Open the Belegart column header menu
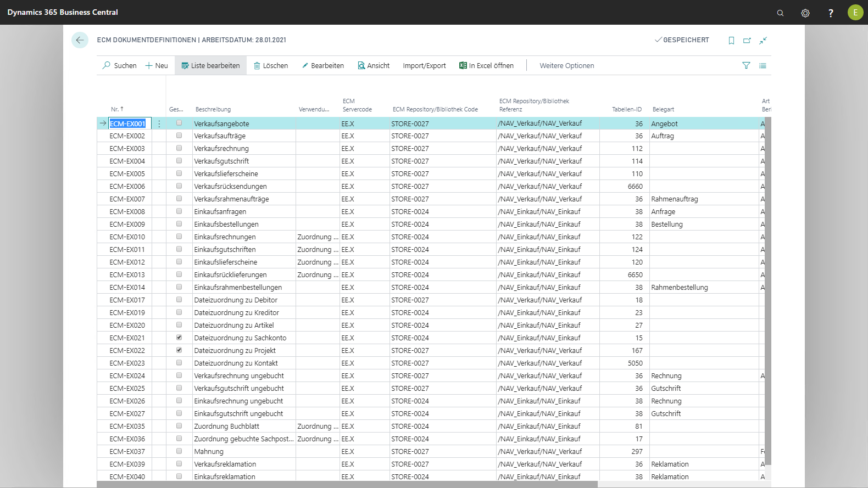The width and height of the screenshot is (868, 488). click(663, 109)
